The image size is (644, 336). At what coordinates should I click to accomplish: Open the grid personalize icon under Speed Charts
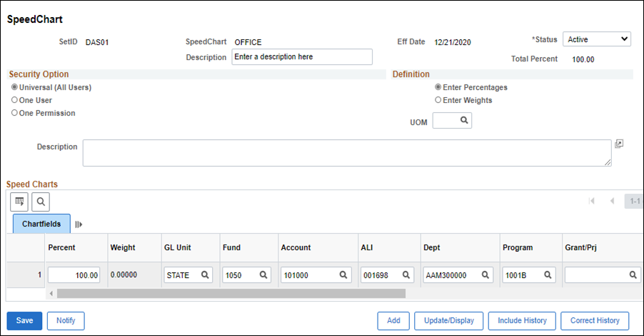[19, 202]
